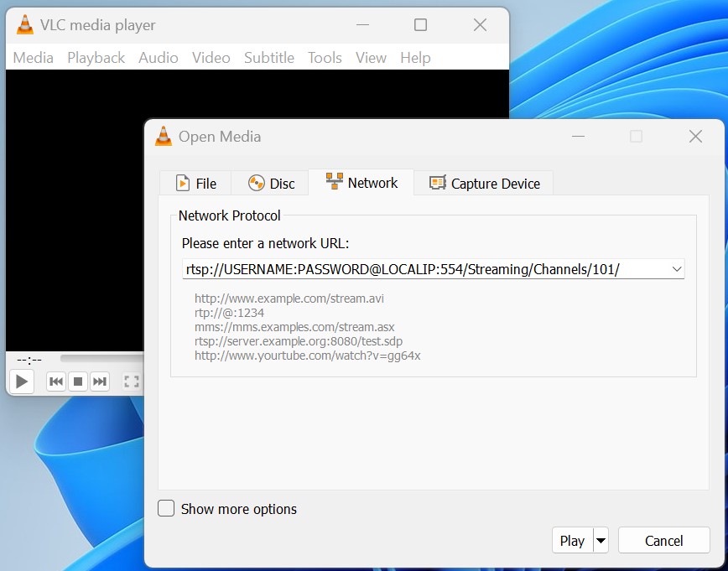Screen dimensions: 728x571
Task: Cancel the Open Media dialog
Action: 663,541
